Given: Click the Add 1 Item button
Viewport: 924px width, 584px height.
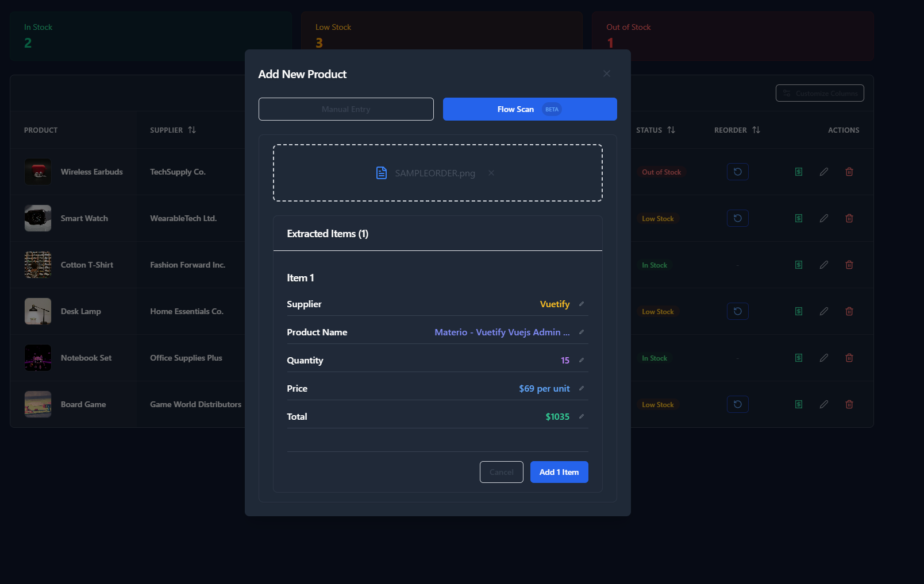Looking at the screenshot, I should click(x=559, y=471).
